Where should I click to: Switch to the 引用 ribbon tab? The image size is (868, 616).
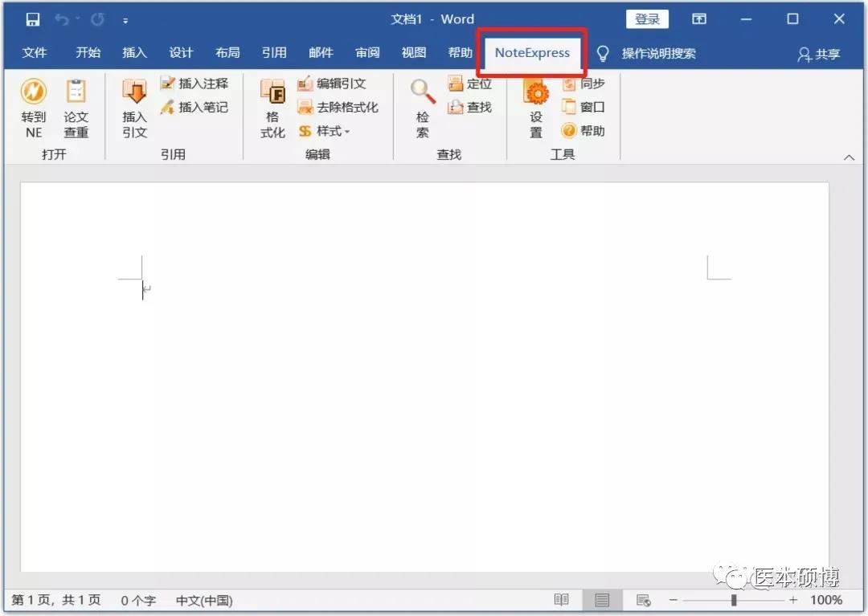coord(274,53)
